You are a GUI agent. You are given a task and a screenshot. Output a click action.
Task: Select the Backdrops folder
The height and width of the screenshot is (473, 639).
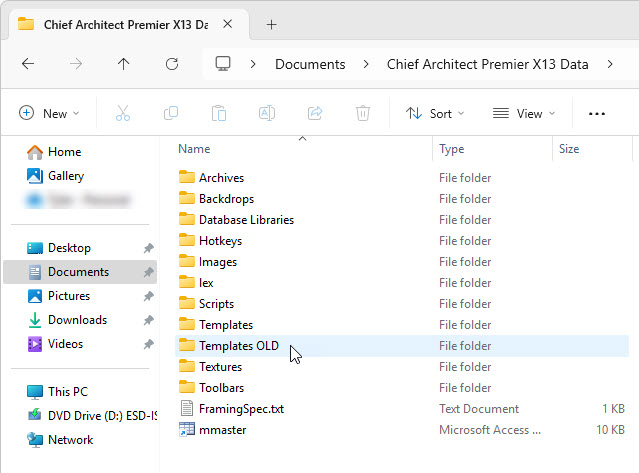click(401, 199)
